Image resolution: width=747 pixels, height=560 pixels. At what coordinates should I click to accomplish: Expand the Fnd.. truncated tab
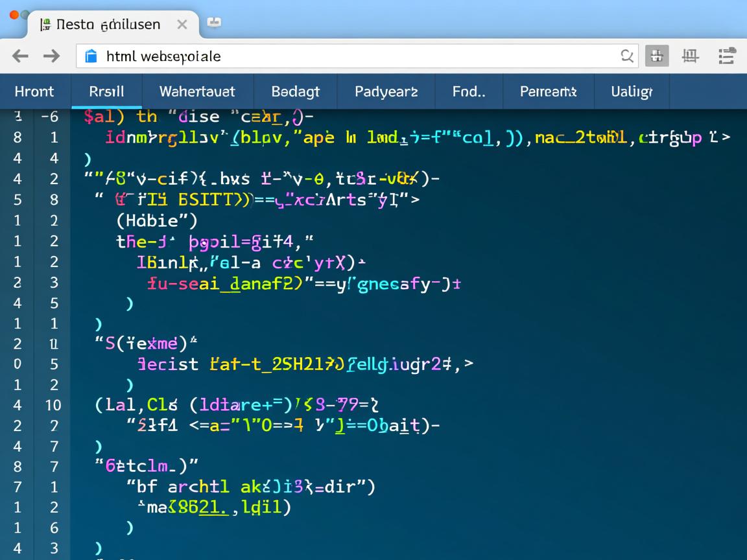coord(468,91)
